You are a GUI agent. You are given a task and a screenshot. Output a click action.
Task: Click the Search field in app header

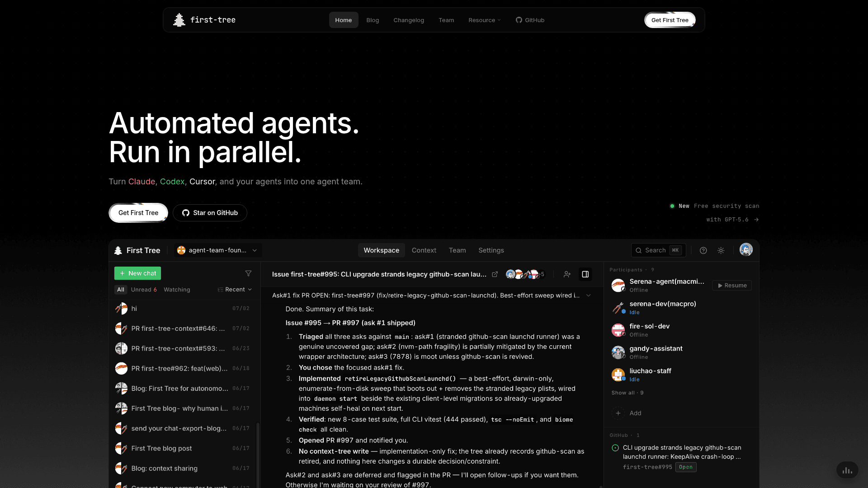(658, 250)
